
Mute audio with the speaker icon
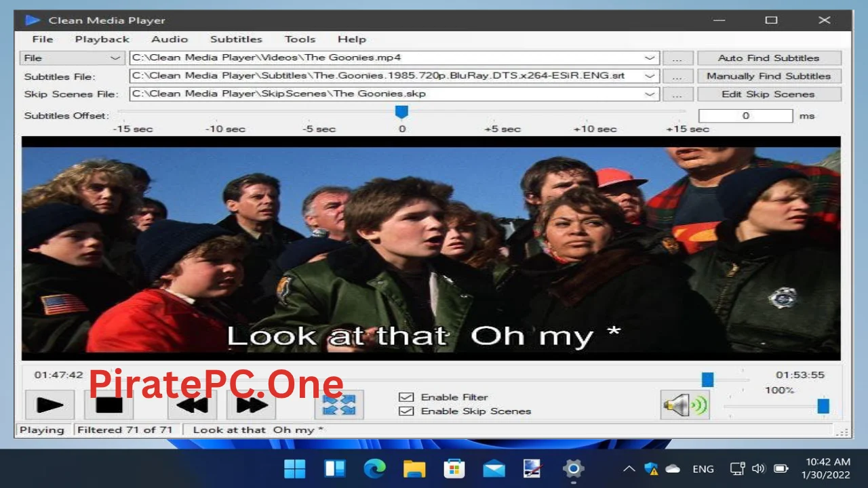coord(685,405)
